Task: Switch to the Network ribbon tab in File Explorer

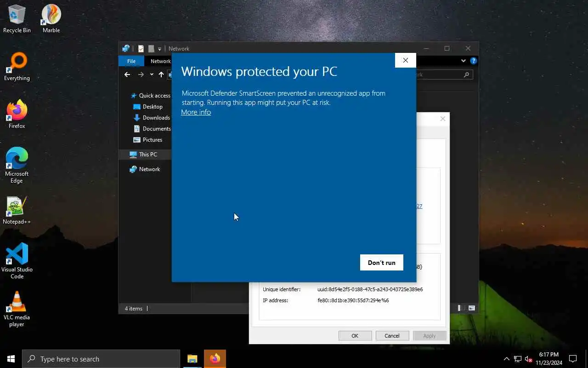Action: pyautogui.click(x=161, y=61)
